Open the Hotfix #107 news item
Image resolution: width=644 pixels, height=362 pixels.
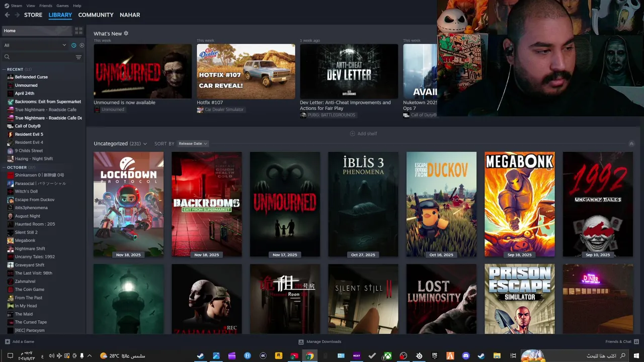click(246, 71)
